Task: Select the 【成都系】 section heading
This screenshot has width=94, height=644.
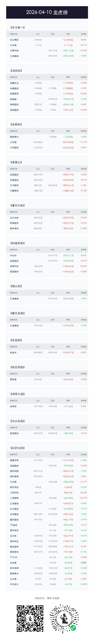Action: point(16,124)
